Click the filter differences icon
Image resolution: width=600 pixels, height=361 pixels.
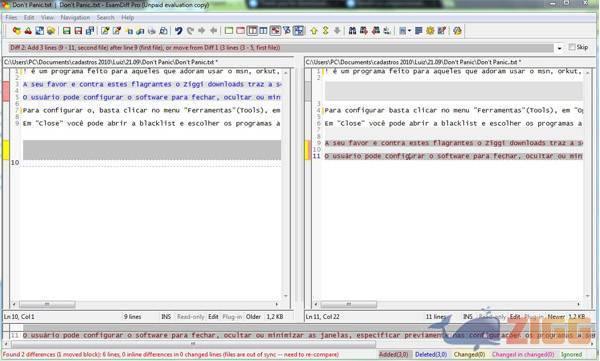[x=287, y=31]
